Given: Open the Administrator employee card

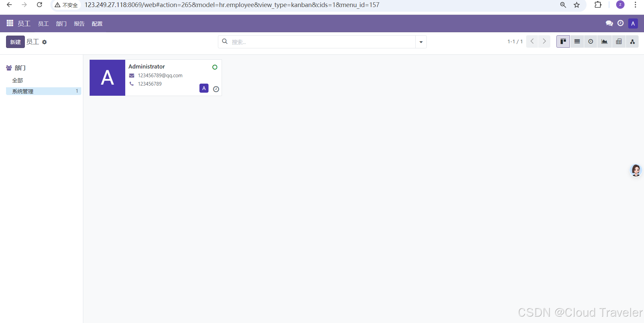Looking at the screenshot, I should [155, 78].
